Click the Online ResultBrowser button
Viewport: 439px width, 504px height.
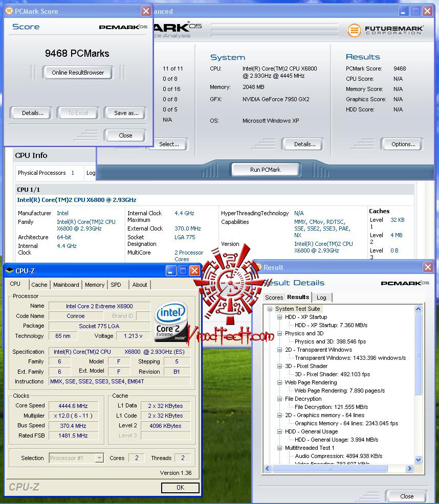click(x=78, y=73)
